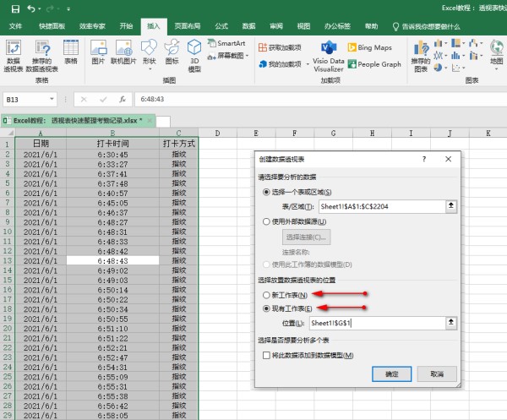Click OK (确定) in the dialog
This screenshot has height=420, width=507.
click(x=391, y=374)
